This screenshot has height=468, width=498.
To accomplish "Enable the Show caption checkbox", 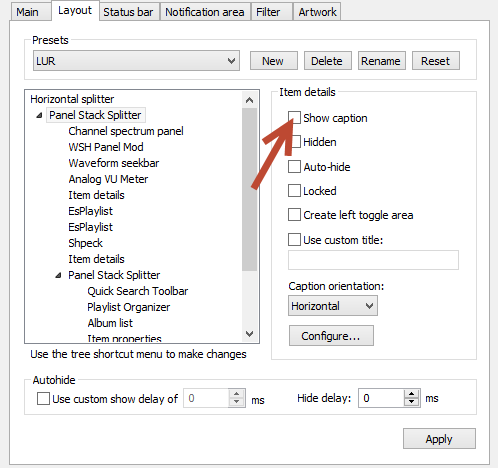I will click(x=294, y=118).
